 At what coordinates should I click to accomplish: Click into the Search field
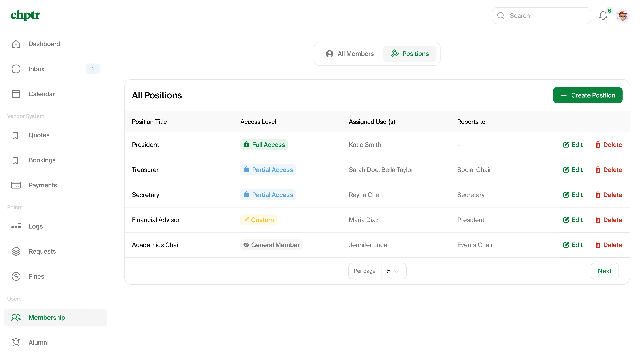tap(541, 16)
